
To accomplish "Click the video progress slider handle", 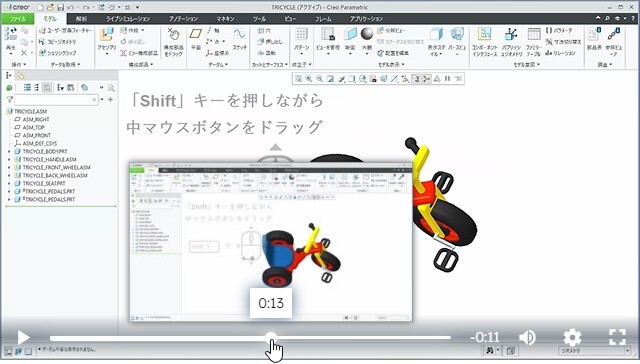I will click(x=270, y=337).
